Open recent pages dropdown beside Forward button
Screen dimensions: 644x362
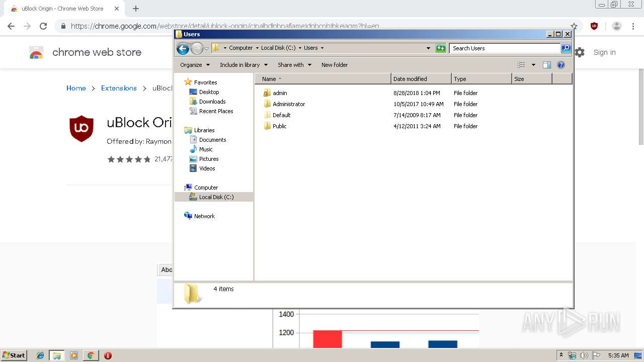coord(206,49)
